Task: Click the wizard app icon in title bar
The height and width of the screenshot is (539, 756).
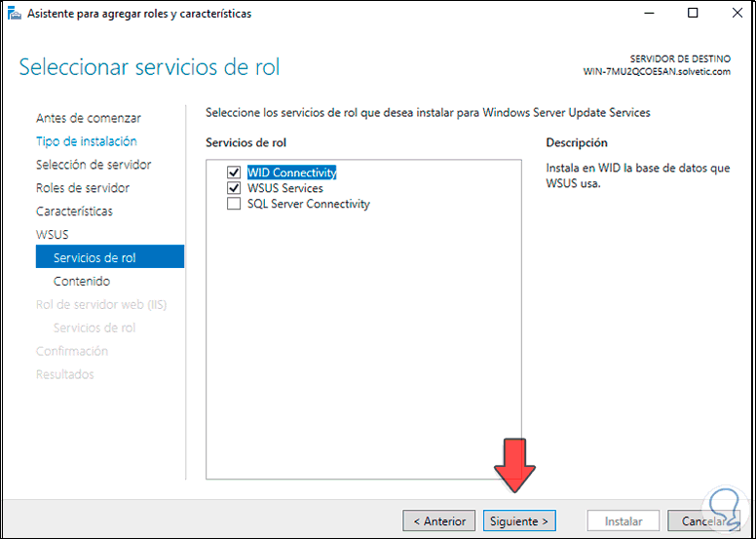Action: point(14,14)
